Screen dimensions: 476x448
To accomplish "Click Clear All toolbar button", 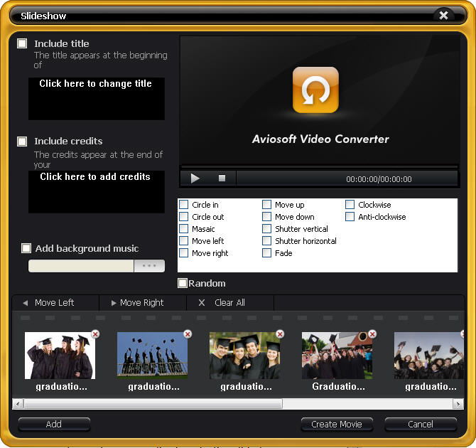I will 230,303.
